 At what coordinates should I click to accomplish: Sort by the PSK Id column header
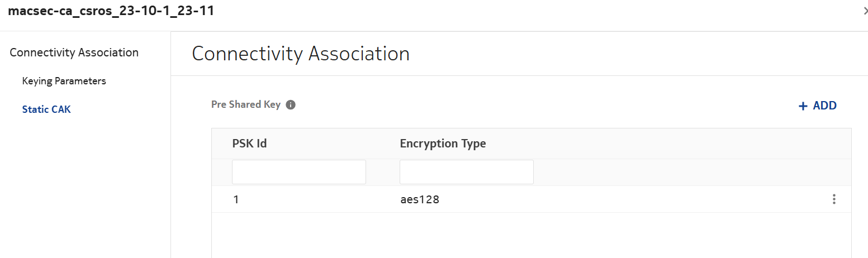(249, 144)
